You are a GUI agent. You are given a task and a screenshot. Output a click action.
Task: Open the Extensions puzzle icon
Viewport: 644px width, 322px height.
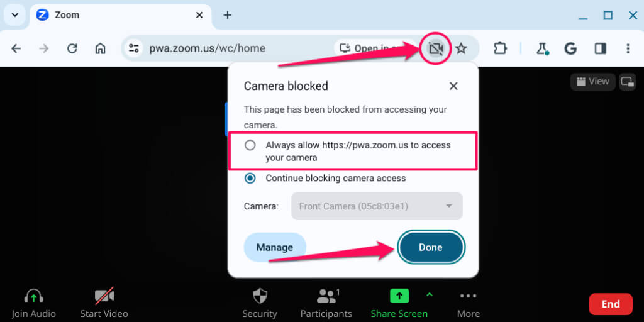tap(500, 48)
